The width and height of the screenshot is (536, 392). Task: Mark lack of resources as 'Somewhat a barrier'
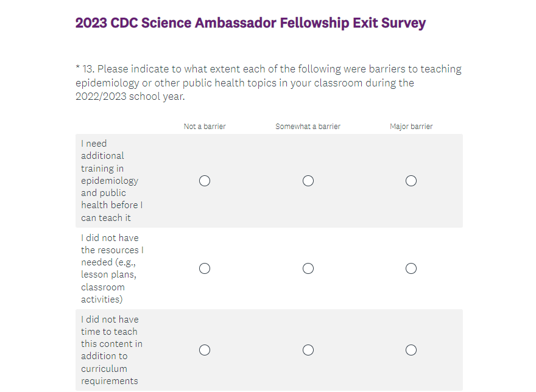click(308, 268)
